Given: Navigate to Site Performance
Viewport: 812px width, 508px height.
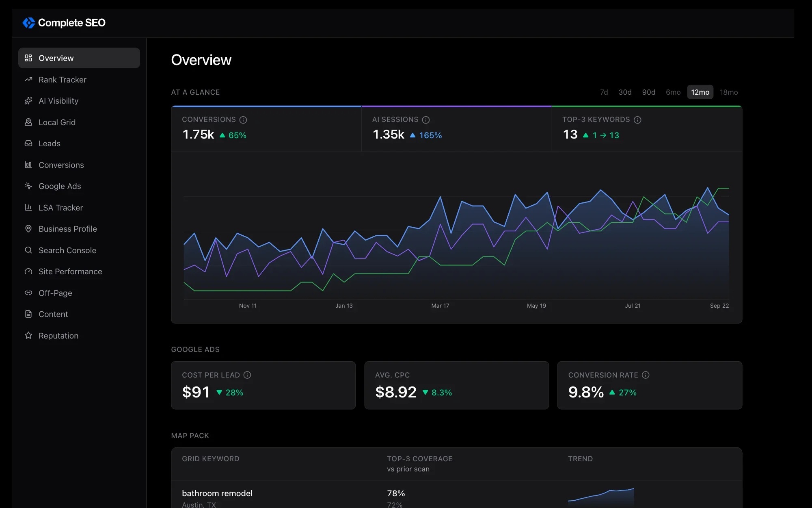Looking at the screenshot, I should pos(79,271).
